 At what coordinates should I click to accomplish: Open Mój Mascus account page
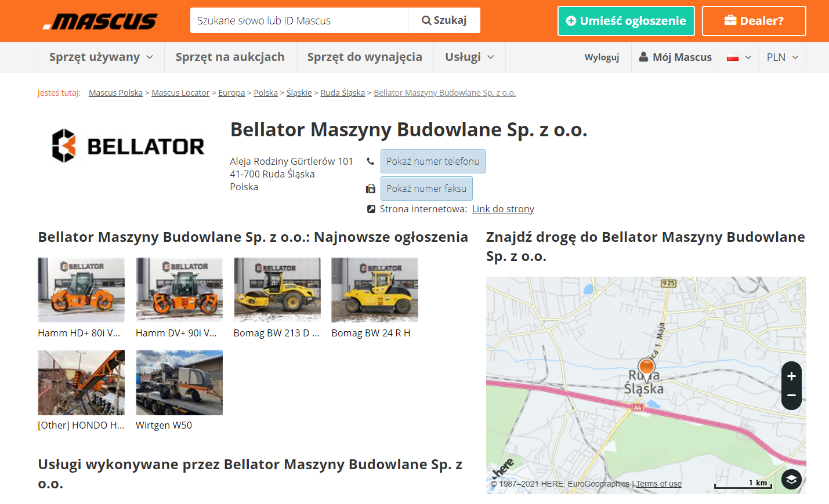pyautogui.click(x=675, y=57)
